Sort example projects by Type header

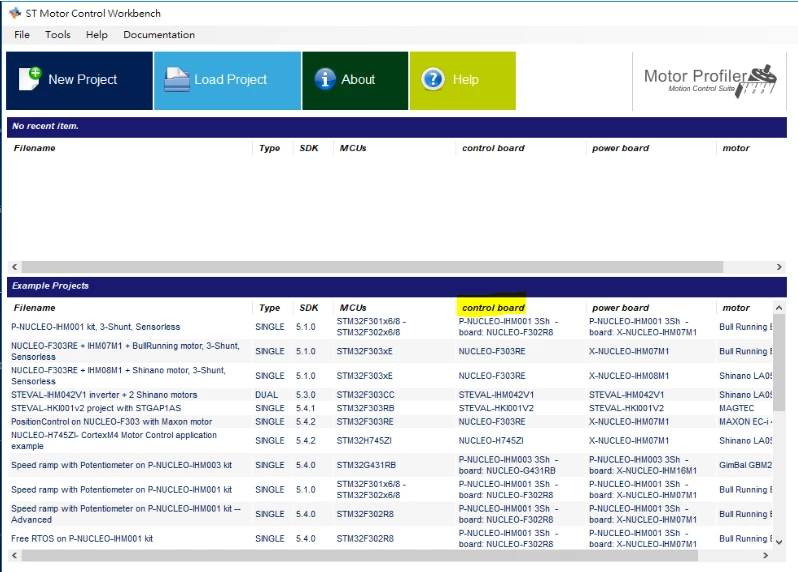[x=269, y=308]
